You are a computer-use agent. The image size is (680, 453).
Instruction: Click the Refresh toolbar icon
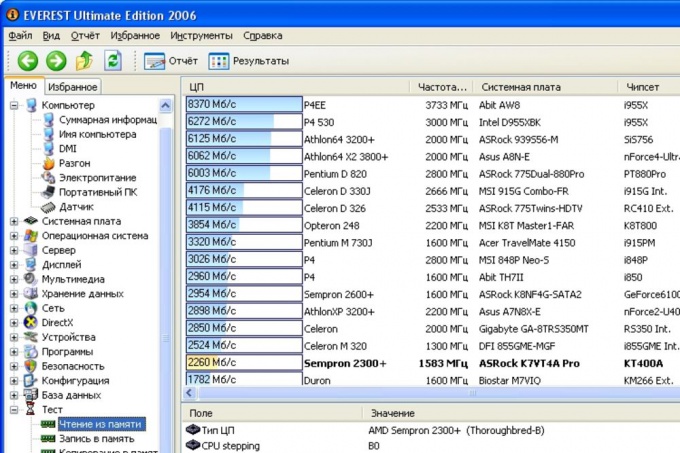click(113, 61)
